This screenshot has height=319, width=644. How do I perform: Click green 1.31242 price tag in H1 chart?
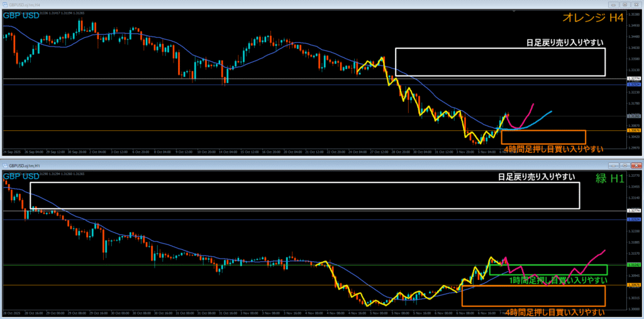tap(633, 265)
